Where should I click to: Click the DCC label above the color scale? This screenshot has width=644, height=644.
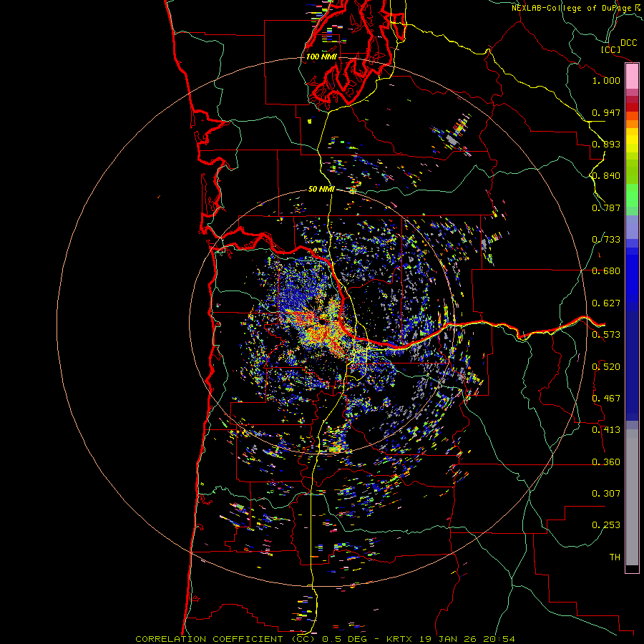pyautogui.click(x=629, y=43)
